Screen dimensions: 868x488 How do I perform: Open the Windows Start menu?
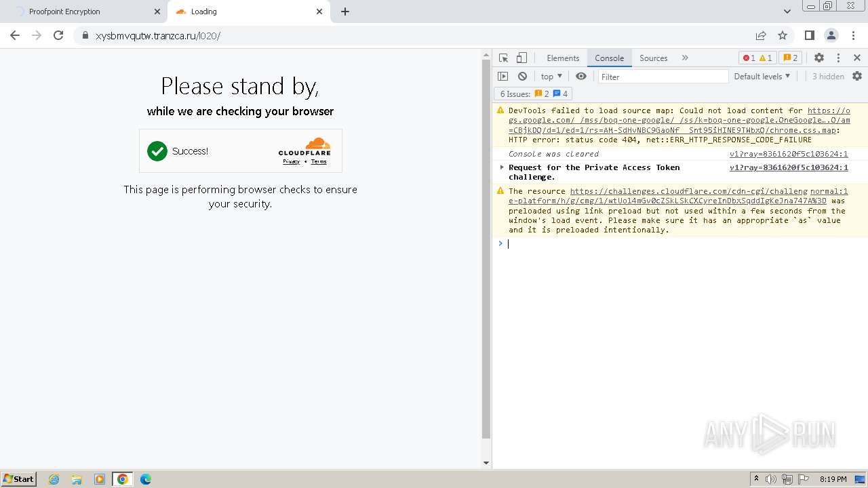click(x=19, y=479)
